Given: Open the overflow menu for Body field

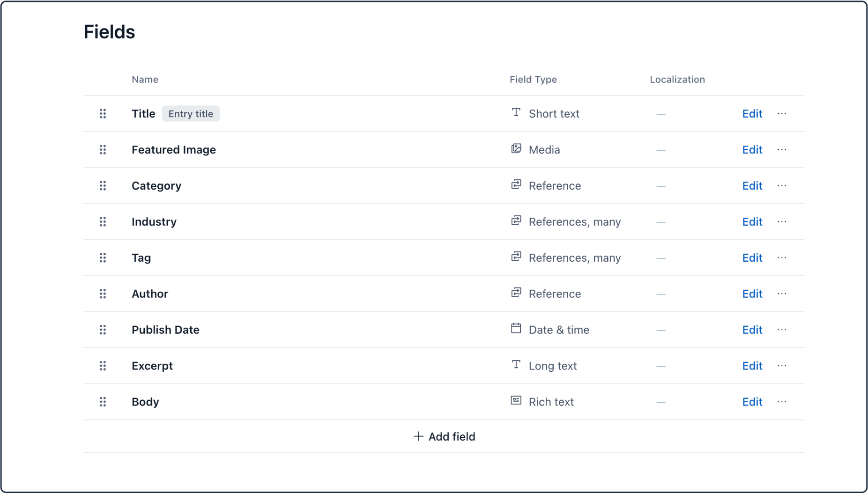Looking at the screenshot, I should (782, 402).
